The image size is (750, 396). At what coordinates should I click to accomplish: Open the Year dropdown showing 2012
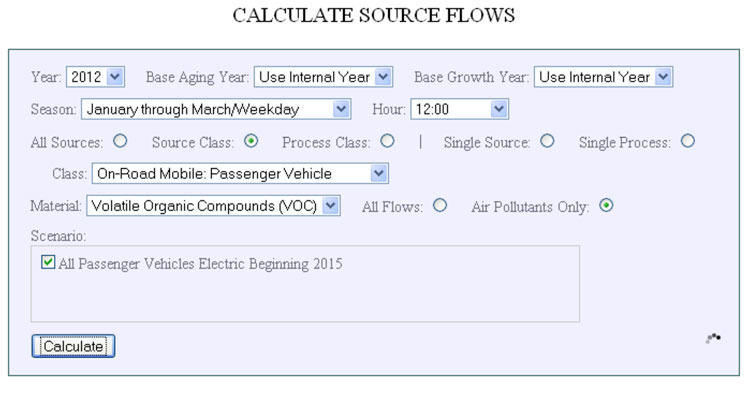click(x=96, y=77)
